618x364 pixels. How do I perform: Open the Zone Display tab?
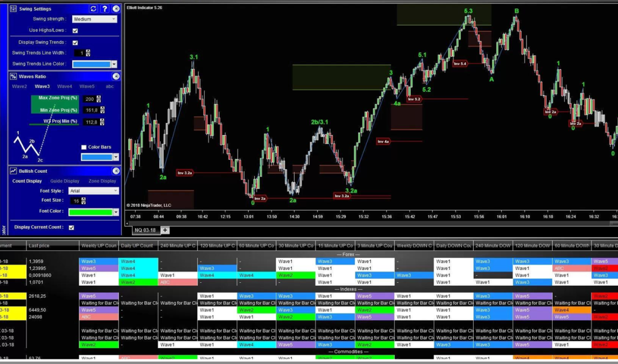pos(102,181)
